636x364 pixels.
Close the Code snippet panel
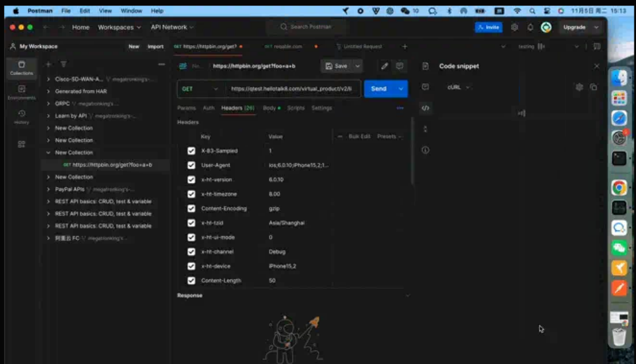click(x=597, y=66)
